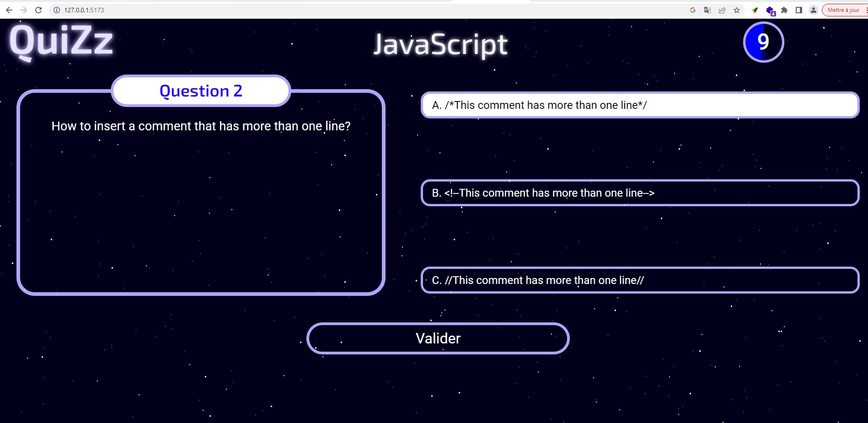Click inside the address bar
868x423 pixels.
pyautogui.click(x=183, y=9)
